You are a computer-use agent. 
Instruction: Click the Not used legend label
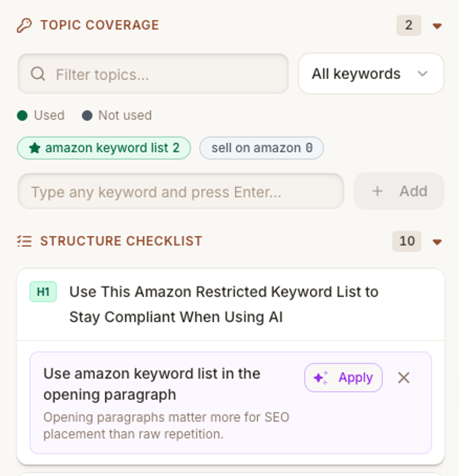click(125, 115)
